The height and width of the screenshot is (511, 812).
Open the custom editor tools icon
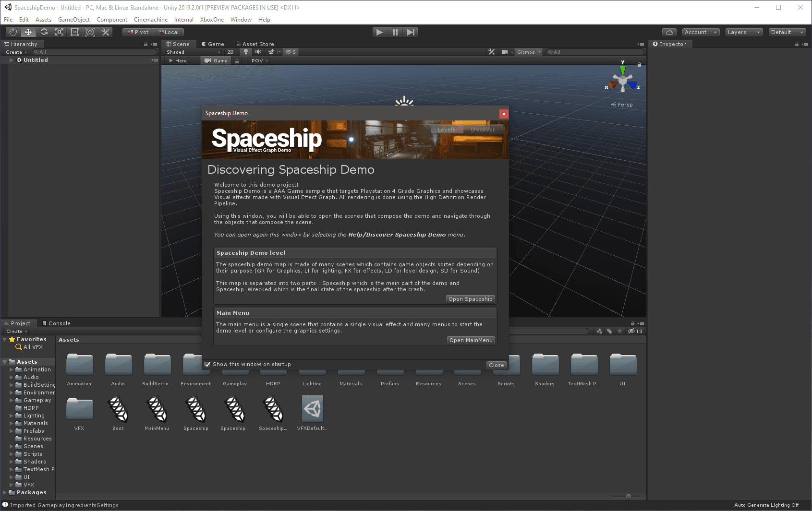point(105,32)
